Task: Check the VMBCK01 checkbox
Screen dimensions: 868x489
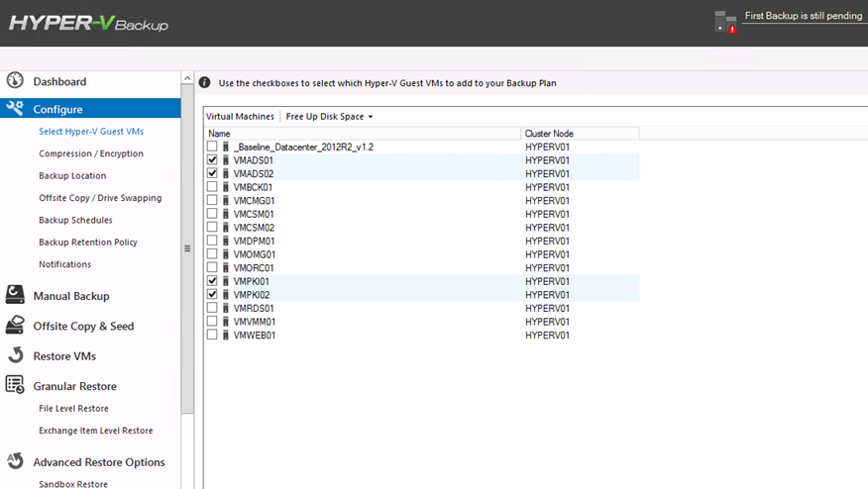Action: [x=212, y=186]
